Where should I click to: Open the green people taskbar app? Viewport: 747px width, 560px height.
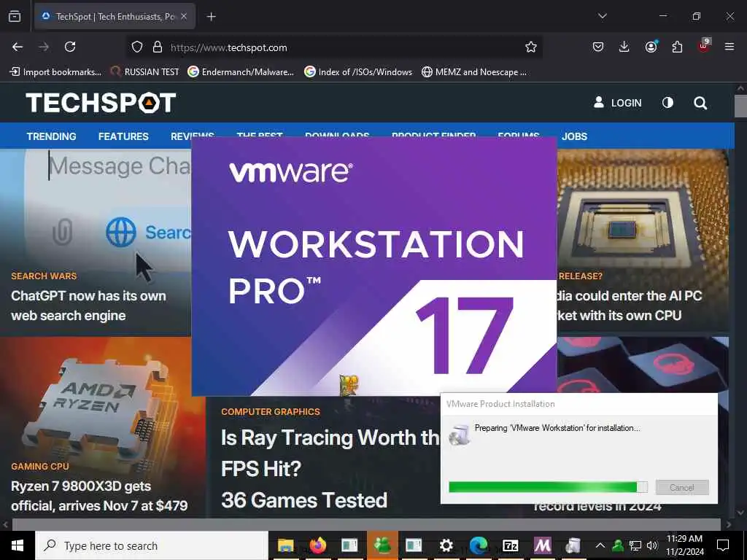point(382,545)
